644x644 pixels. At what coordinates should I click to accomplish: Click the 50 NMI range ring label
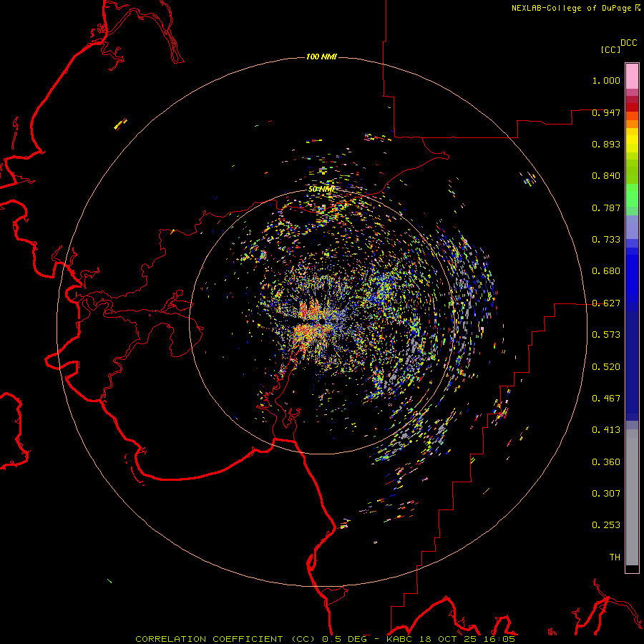click(321, 189)
